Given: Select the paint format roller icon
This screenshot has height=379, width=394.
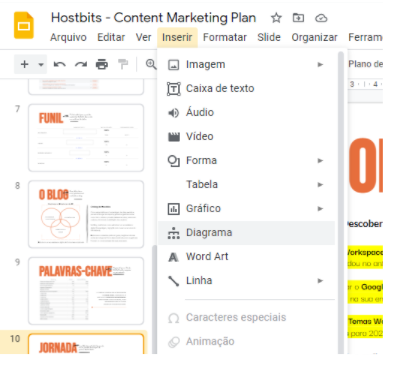Looking at the screenshot, I should pos(123,64).
